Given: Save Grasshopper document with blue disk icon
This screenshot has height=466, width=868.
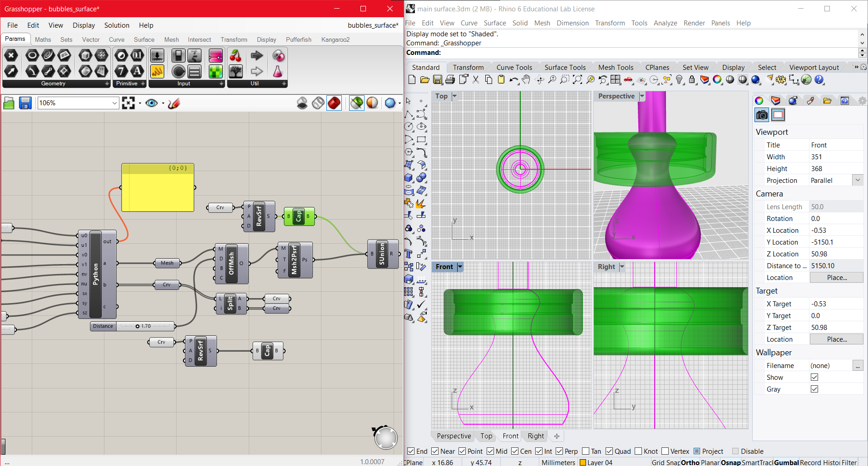Looking at the screenshot, I should pyautogui.click(x=25, y=103).
